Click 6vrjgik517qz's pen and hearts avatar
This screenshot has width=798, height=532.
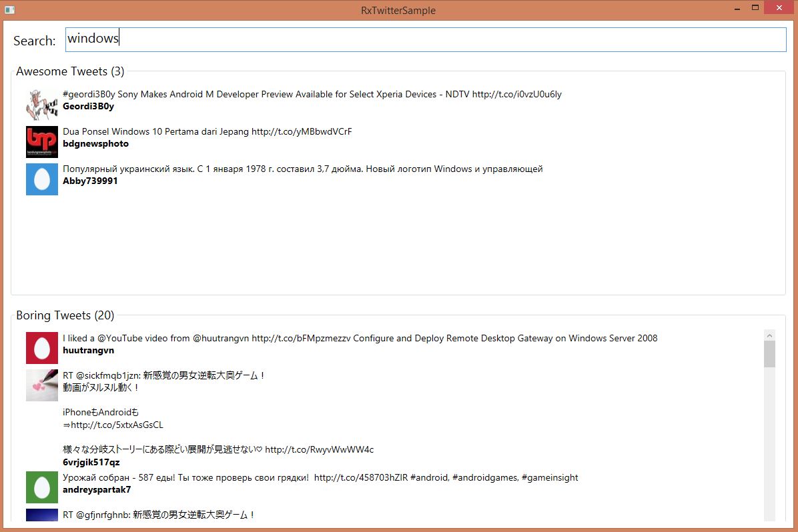coord(42,385)
